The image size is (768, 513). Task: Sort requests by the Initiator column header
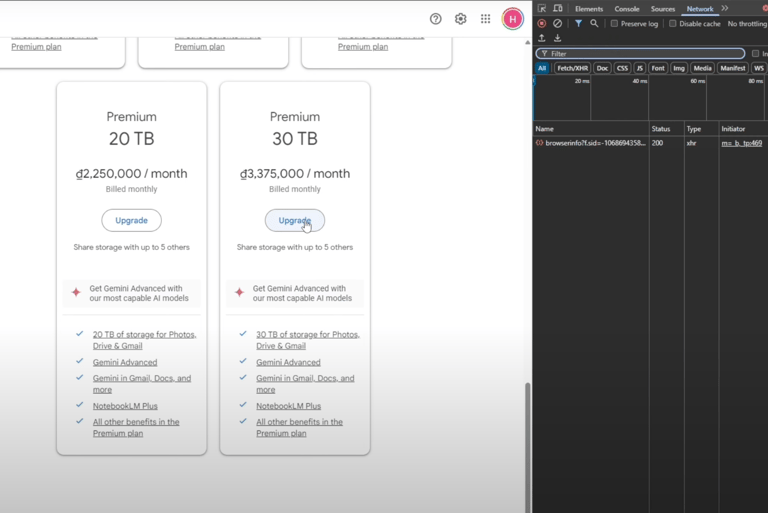coord(743,129)
